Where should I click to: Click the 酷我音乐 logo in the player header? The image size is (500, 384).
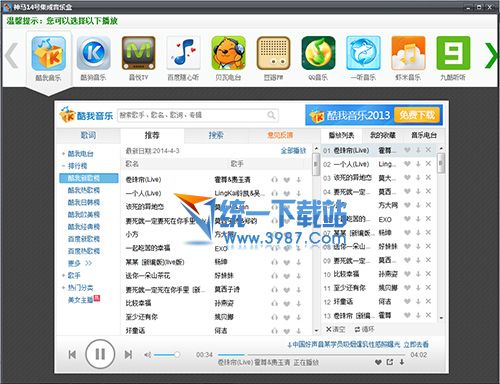pyautogui.click(x=86, y=115)
